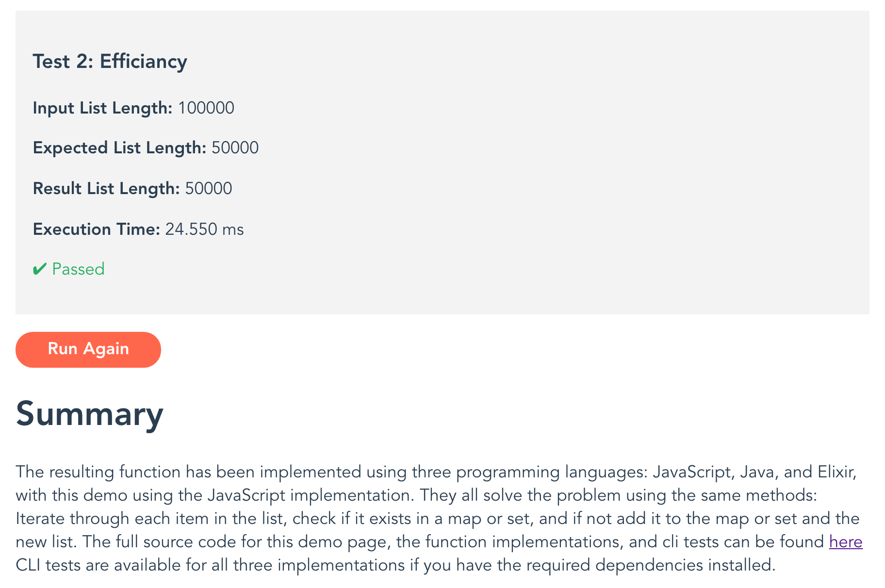Screen dimensions: 885x588
Task: Click the green 'Passed' status text
Action: [x=78, y=269]
